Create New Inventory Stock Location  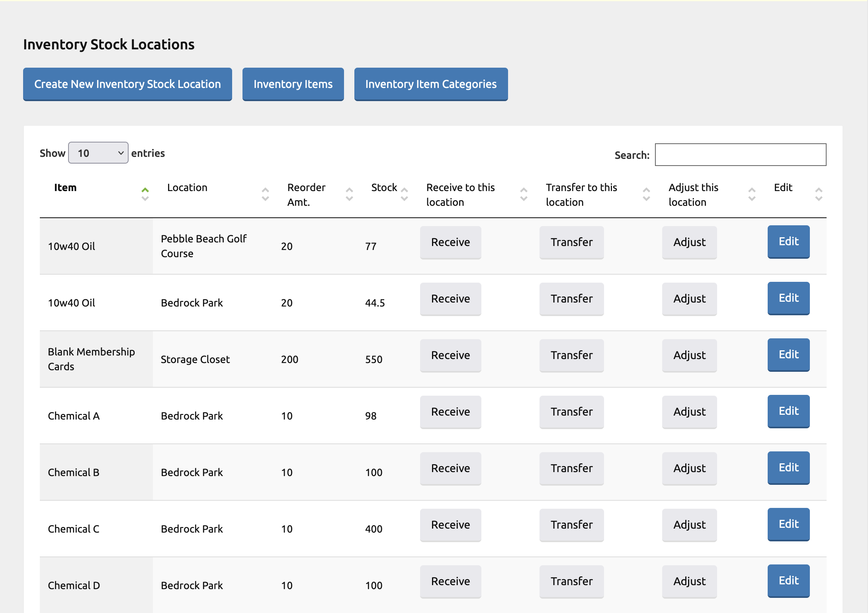click(127, 84)
